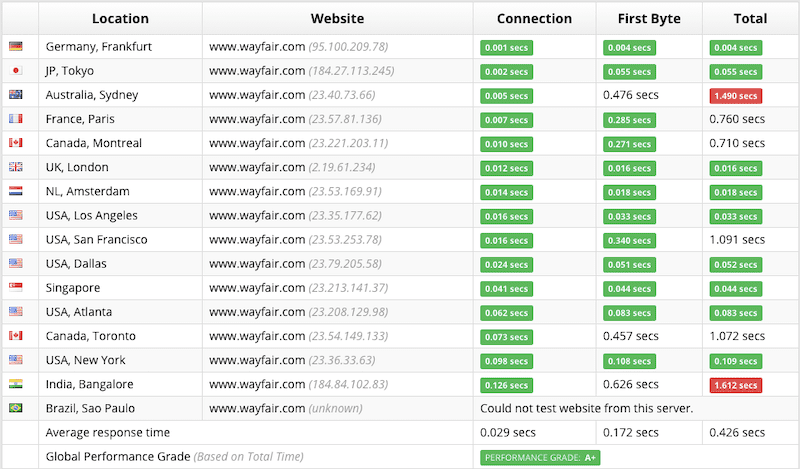800x469 pixels.
Task: Select the Singapore location cell
Action: [x=120, y=287]
